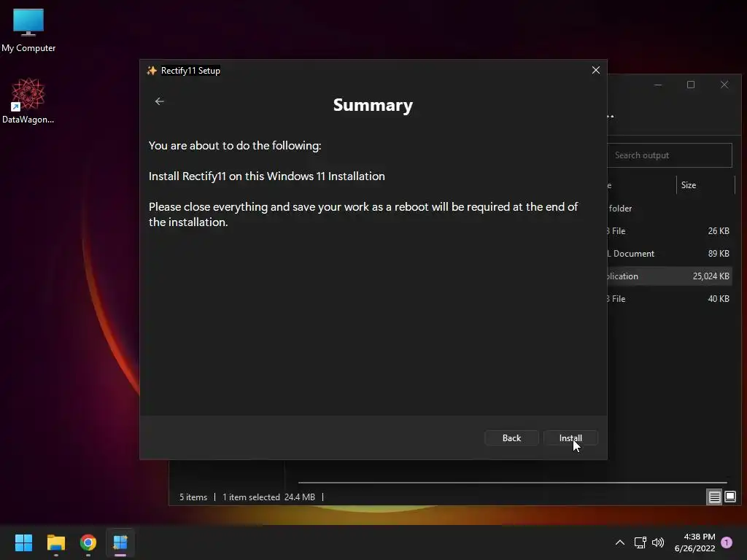
Task: Show hidden system tray icons
Action: pos(620,542)
